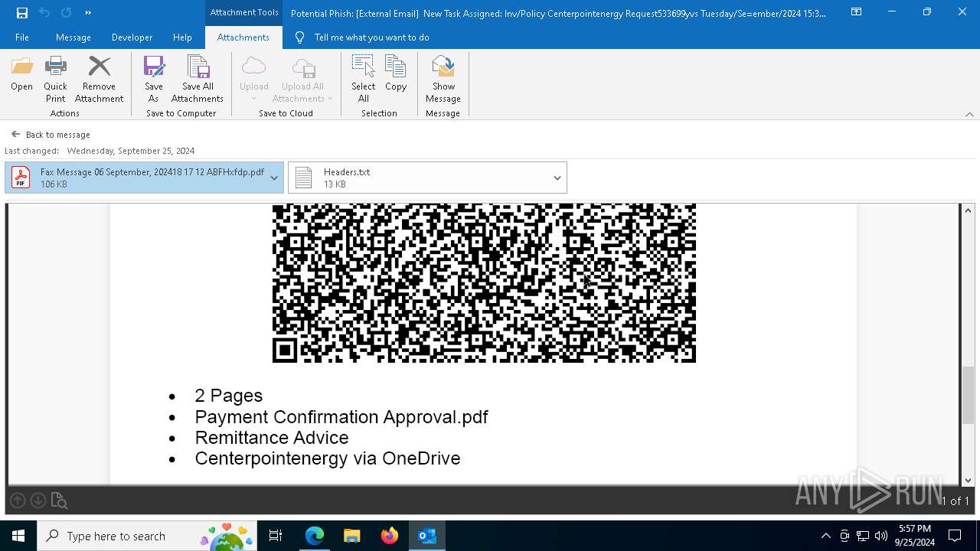This screenshot has width=980, height=551.
Task: Undo with the quick access arrow
Action: click(x=44, y=12)
